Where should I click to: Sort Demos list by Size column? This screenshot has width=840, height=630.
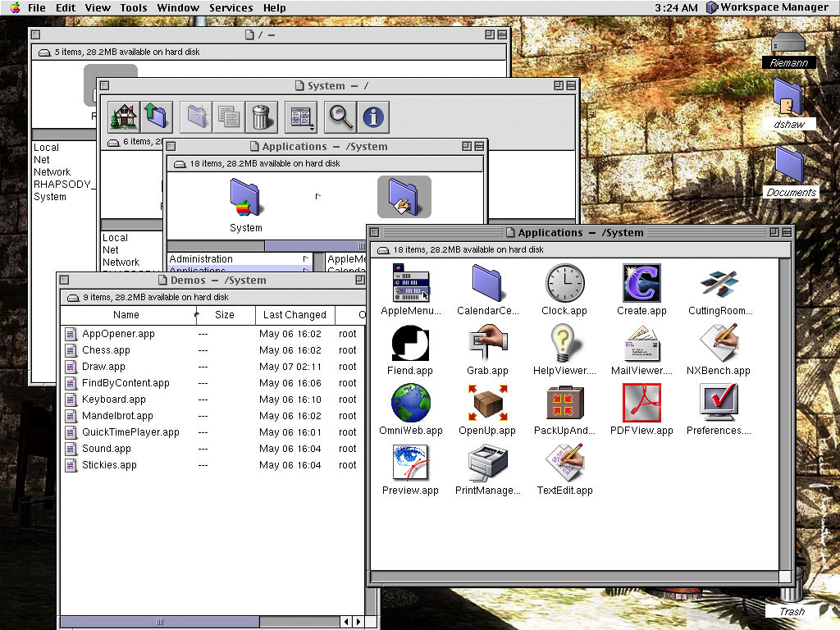[225, 315]
